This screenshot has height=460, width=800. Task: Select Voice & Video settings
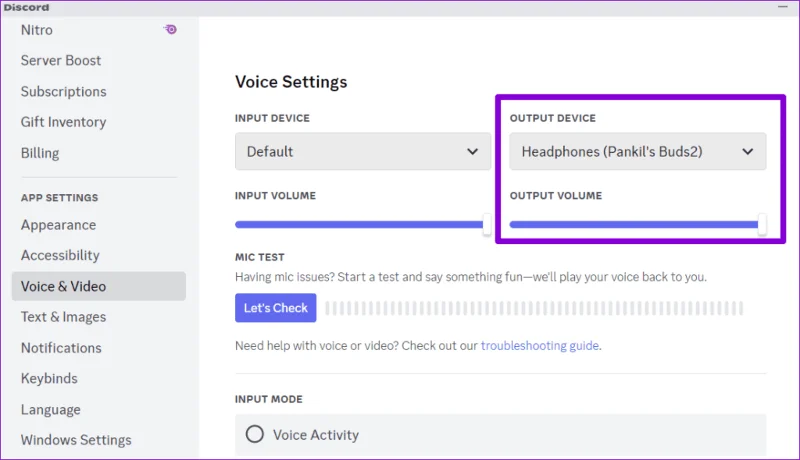pos(98,286)
